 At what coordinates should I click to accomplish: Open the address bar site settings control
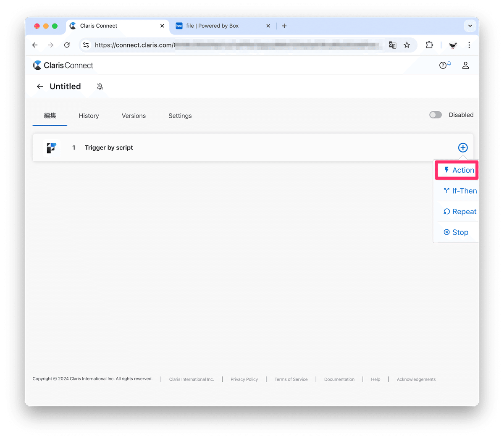tap(86, 45)
